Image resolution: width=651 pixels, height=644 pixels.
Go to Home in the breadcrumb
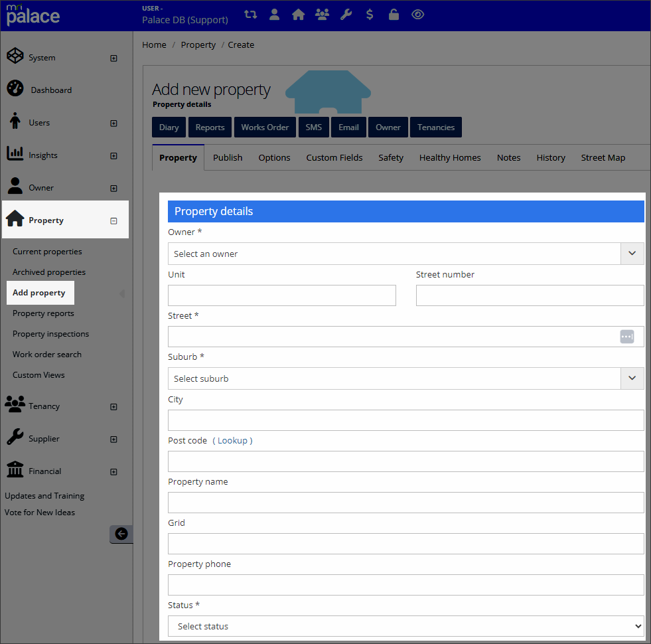pos(154,45)
